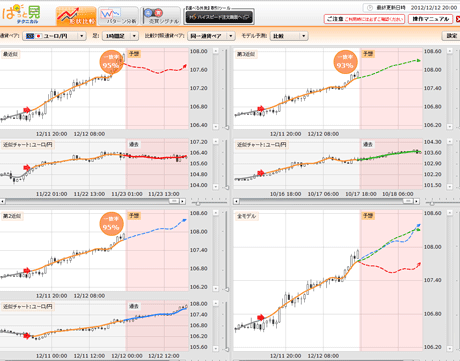Viewport: 460px width, 361px height.
Task: Click the 93% 一致率 badge on 第3近似 chart
Action: [345, 62]
